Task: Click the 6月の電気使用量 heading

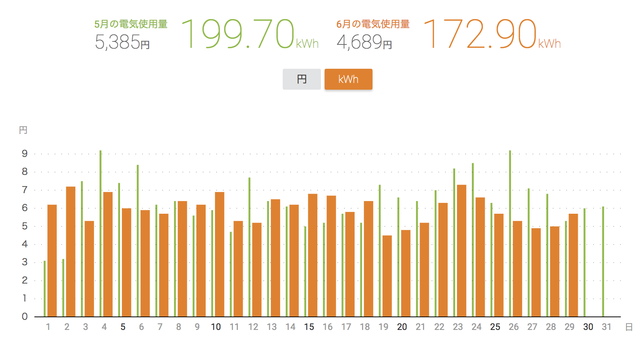Action: coord(373,24)
